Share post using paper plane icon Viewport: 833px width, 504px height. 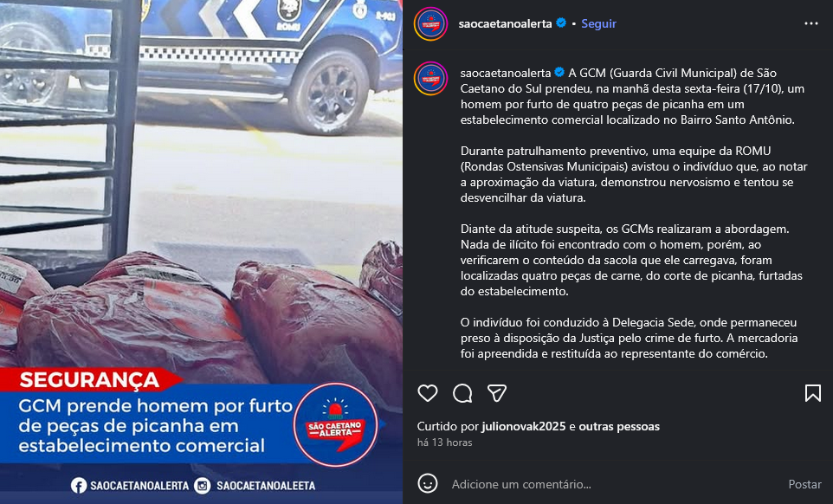[497, 393]
